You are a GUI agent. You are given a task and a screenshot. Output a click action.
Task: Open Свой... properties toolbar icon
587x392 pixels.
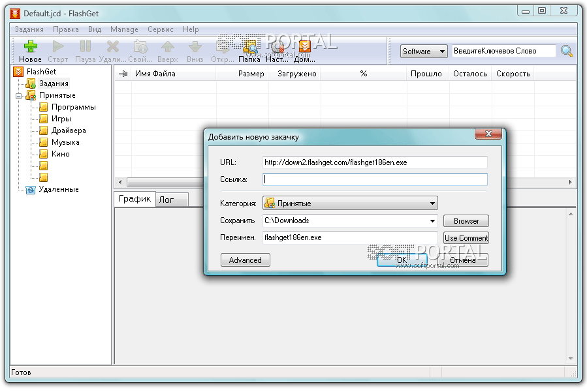(140, 46)
